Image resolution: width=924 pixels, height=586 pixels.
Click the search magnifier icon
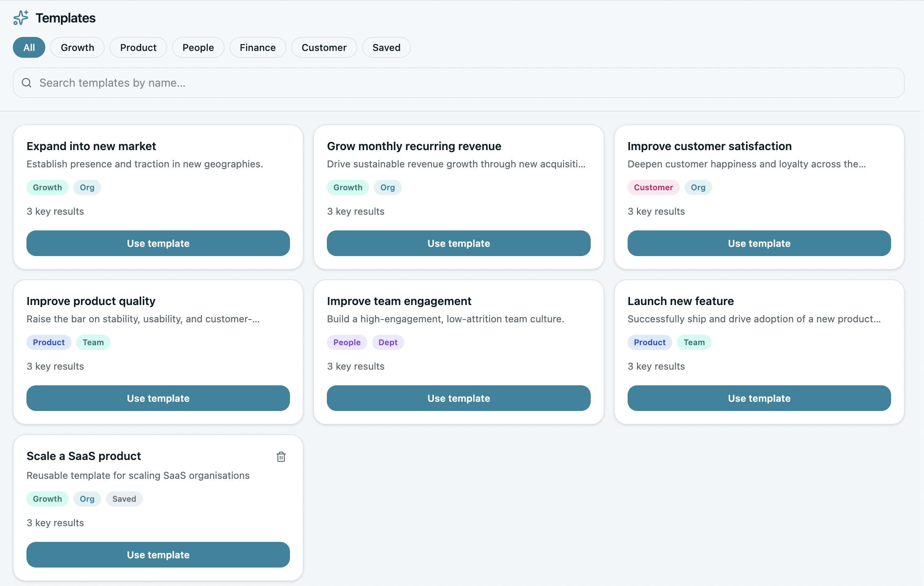26,83
